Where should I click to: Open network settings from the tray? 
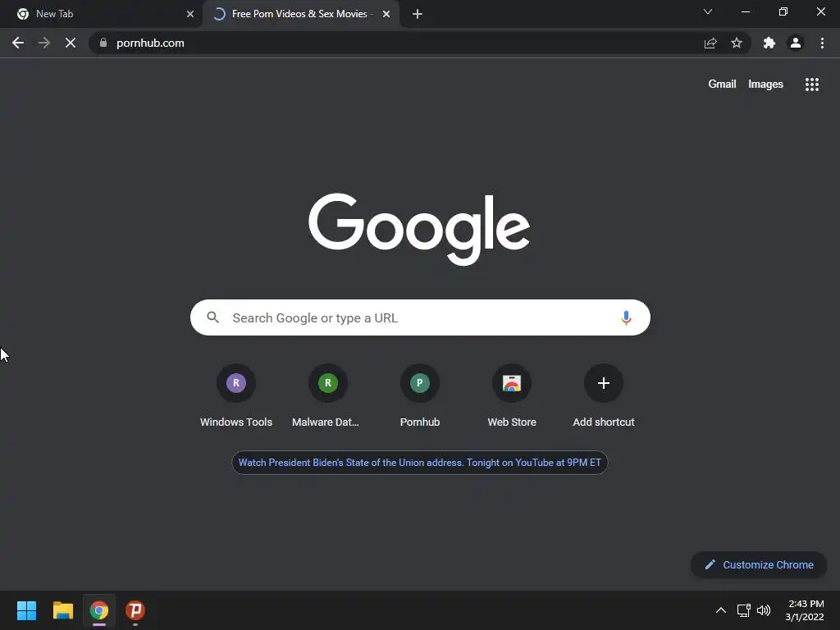click(x=743, y=610)
